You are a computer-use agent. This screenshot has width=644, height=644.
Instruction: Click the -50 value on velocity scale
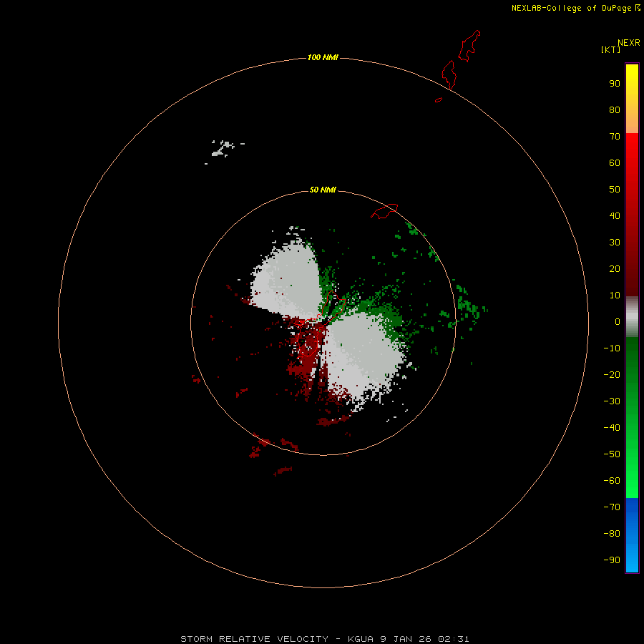[612, 454]
